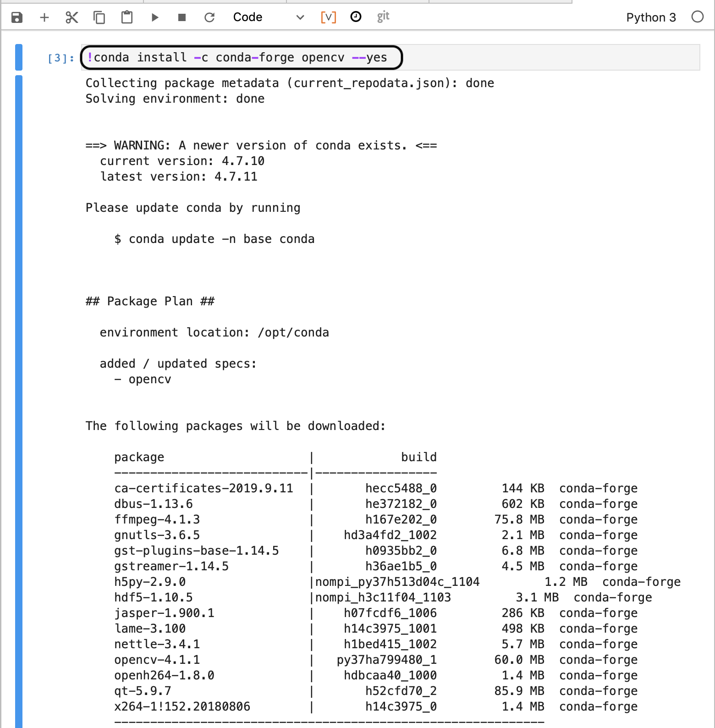Click the 'ffmpeg-4.1.3' package row

(x=376, y=519)
